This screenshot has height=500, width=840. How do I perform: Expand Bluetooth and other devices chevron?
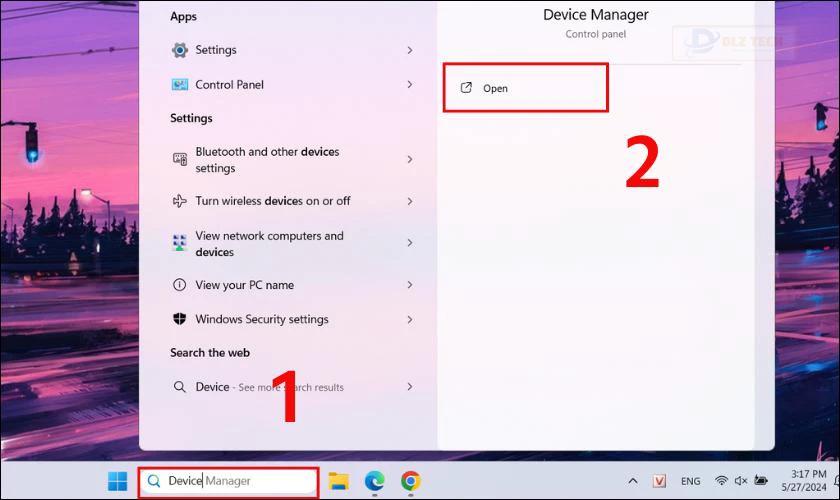410,159
